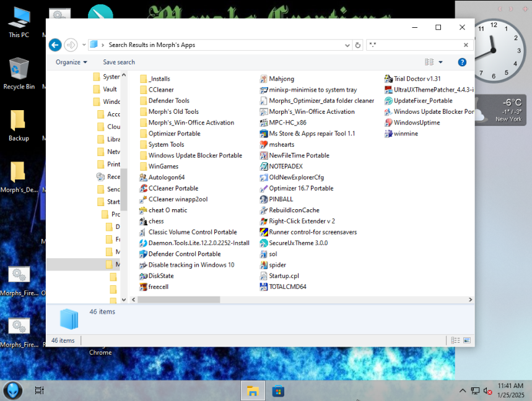Open the view options dropdown arrow

coord(440,63)
